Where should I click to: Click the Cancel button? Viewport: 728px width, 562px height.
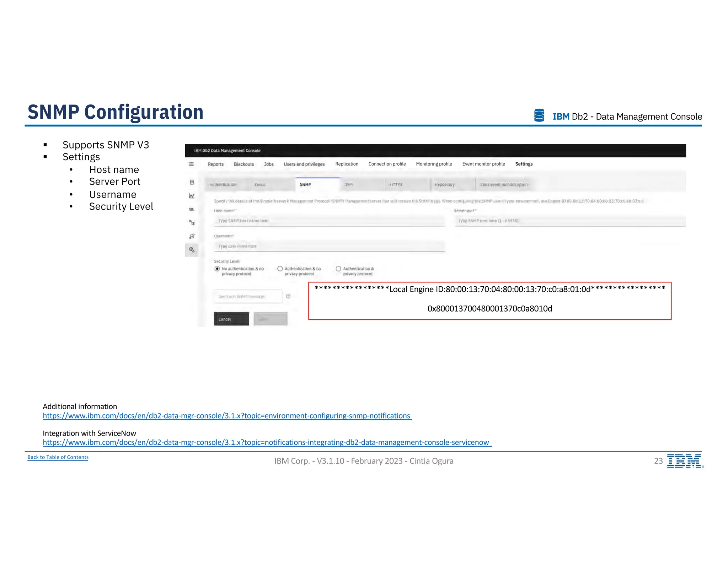pyautogui.click(x=231, y=319)
